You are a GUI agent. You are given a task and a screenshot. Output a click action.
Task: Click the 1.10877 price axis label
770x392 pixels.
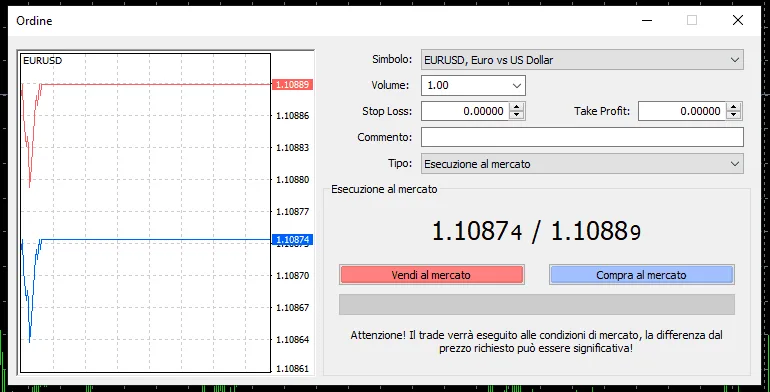pyautogui.click(x=293, y=212)
